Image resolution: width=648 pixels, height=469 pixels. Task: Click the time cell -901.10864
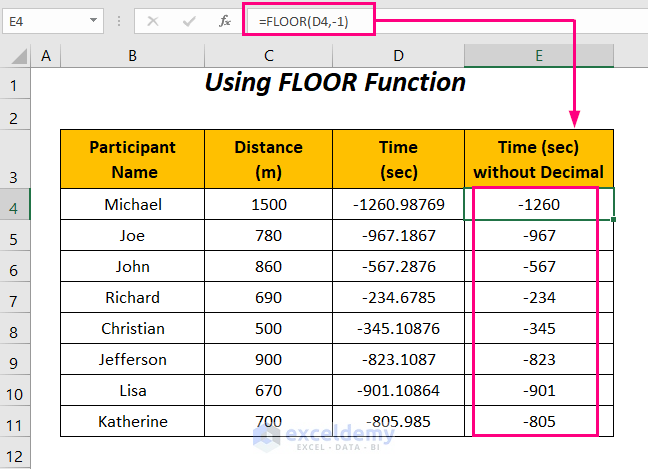398,390
